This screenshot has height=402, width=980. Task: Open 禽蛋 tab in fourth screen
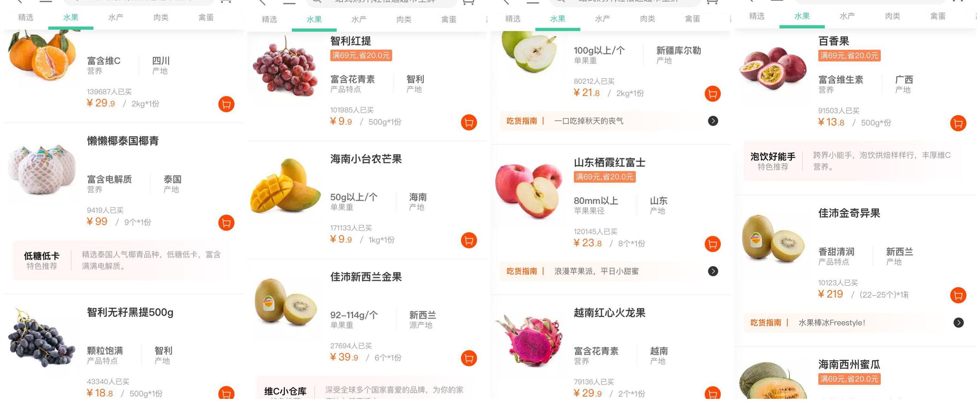click(938, 16)
